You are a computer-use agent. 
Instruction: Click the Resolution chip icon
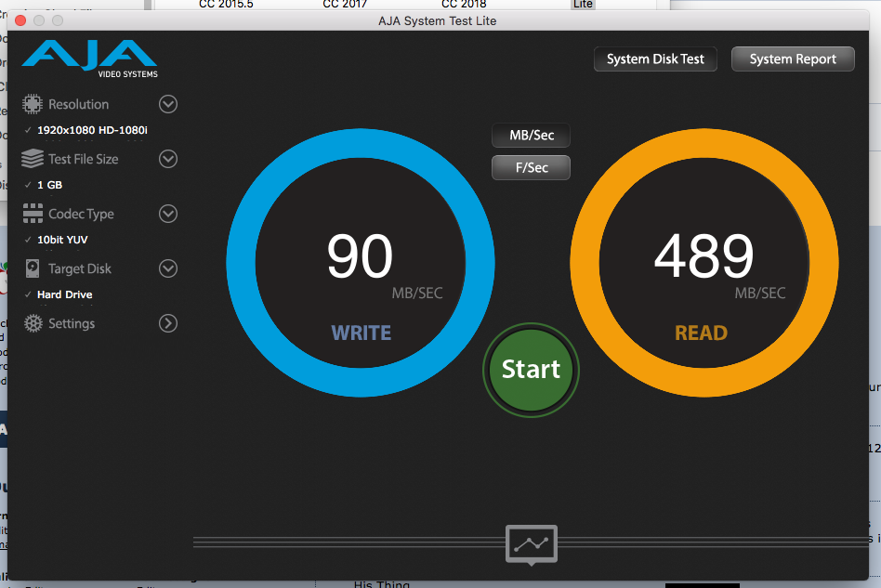pyautogui.click(x=33, y=104)
